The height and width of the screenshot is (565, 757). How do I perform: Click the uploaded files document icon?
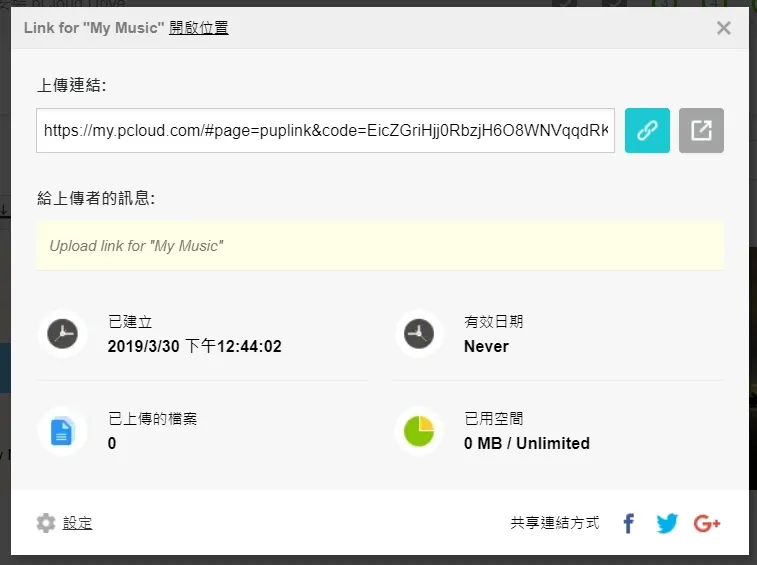(x=62, y=431)
